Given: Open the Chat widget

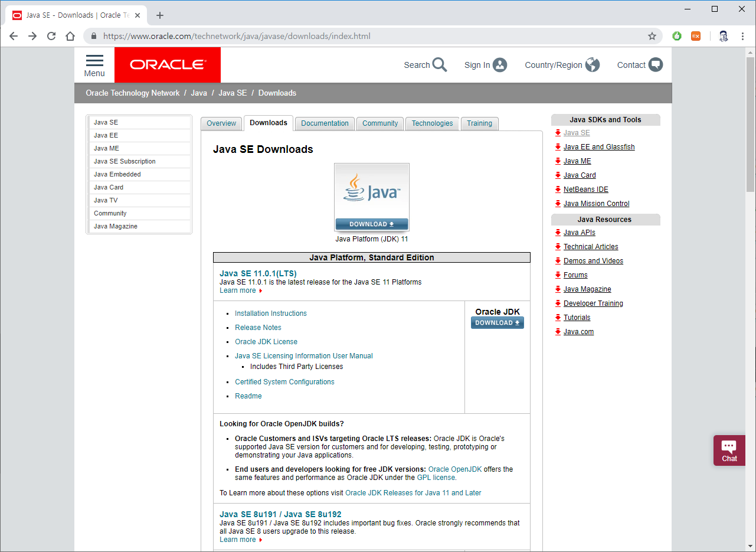Looking at the screenshot, I should click(x=729, y=450).
